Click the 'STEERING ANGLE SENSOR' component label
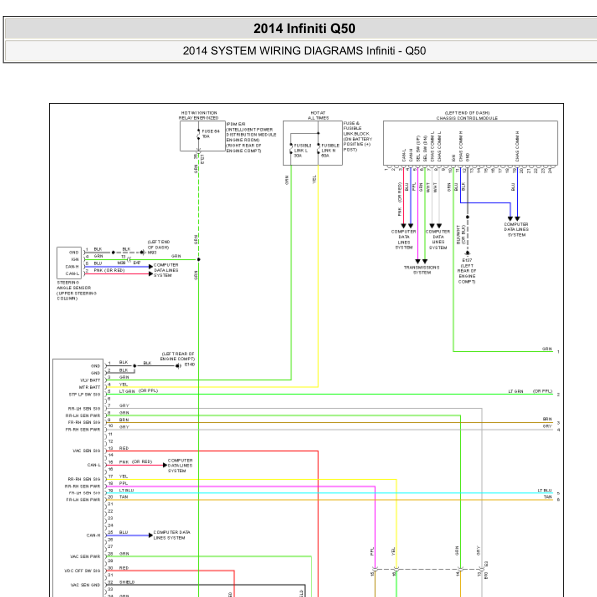This screenshot has width=597, height=597. tap(77, 291)
